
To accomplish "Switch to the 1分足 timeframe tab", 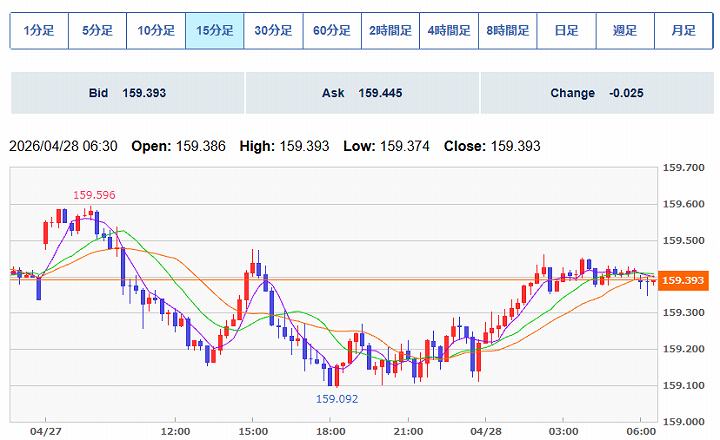I will click(39, 31).
